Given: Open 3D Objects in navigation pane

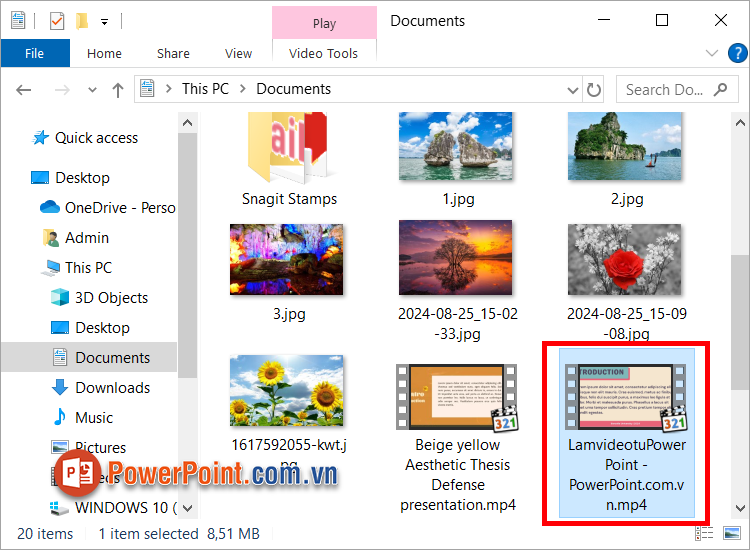Looking at the screenshot, I should click(x=99, y=297).
